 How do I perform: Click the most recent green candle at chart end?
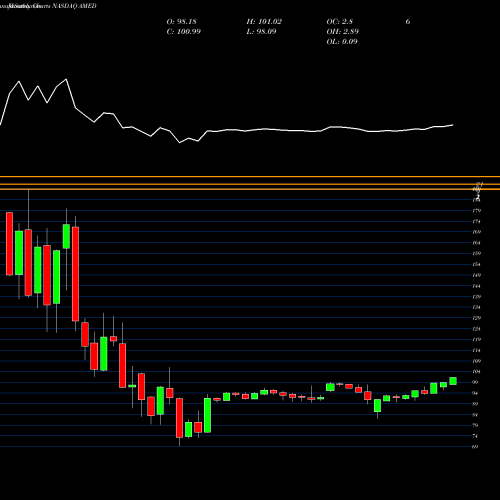click(x=453, y=381)
